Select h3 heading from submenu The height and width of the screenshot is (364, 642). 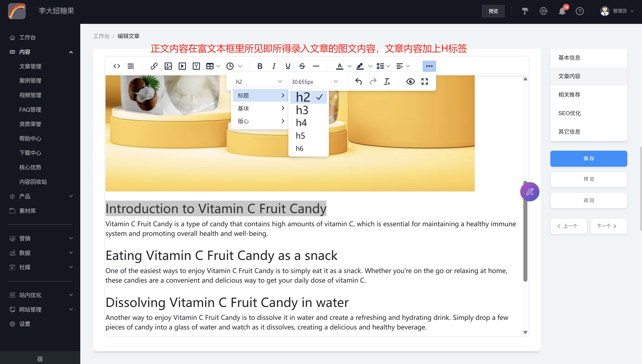[302, 110]
